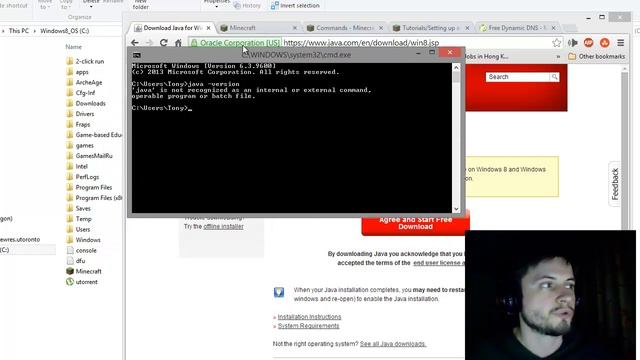Screen dimensions: 640x360
Task: Click Chrome's forward arrow button
Action: click(x=149, y=42)
